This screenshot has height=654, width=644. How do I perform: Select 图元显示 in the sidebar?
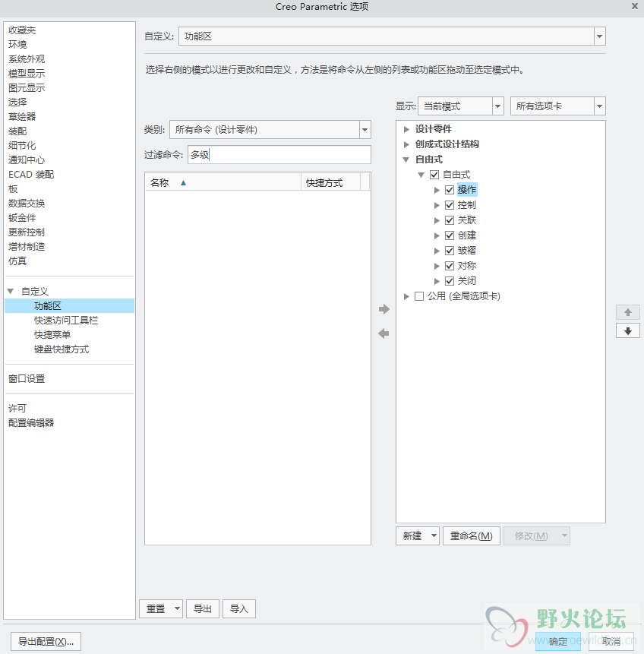click(x=27, y=87)
